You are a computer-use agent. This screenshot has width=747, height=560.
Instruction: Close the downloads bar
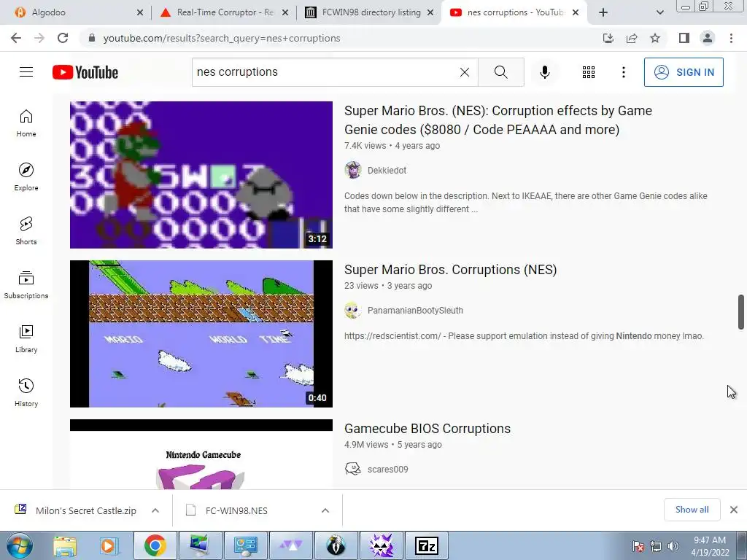point(734,510)
